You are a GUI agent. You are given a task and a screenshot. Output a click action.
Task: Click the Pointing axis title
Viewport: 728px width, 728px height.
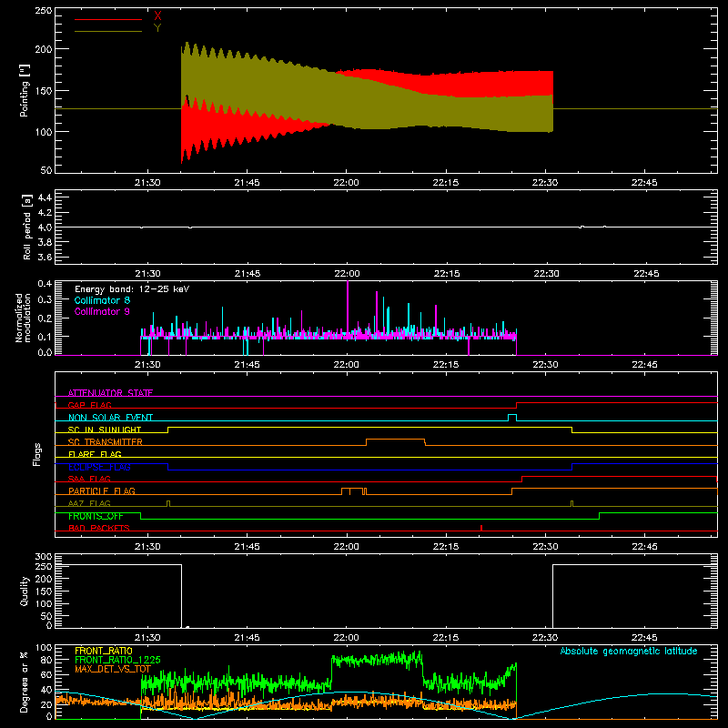click(25, 90)
